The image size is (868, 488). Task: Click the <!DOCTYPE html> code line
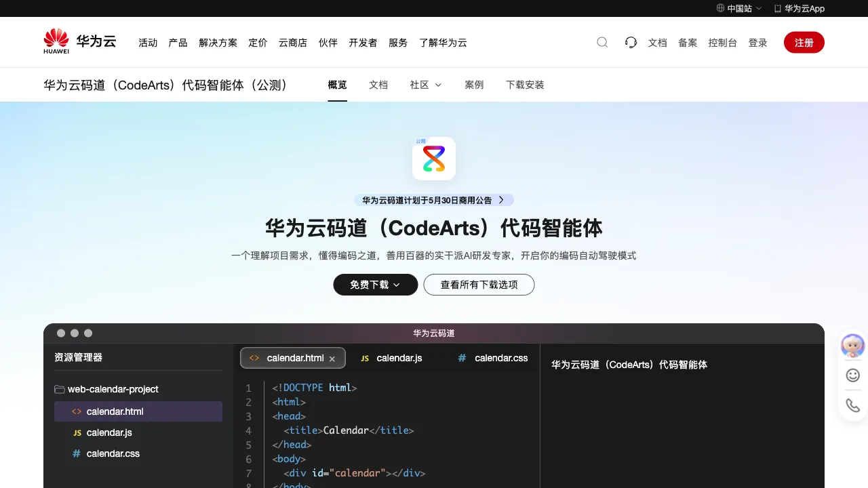pyautogui.click(x=315, y=388)
